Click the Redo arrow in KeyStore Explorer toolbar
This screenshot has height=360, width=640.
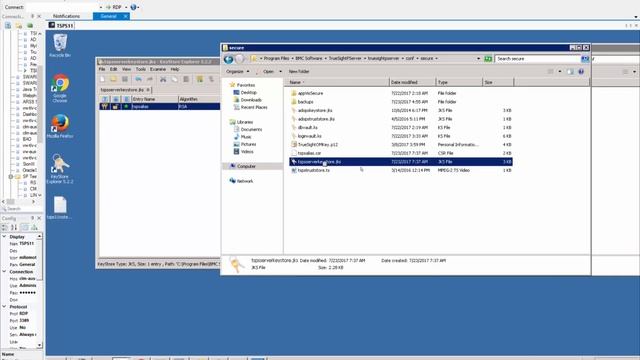150,79
